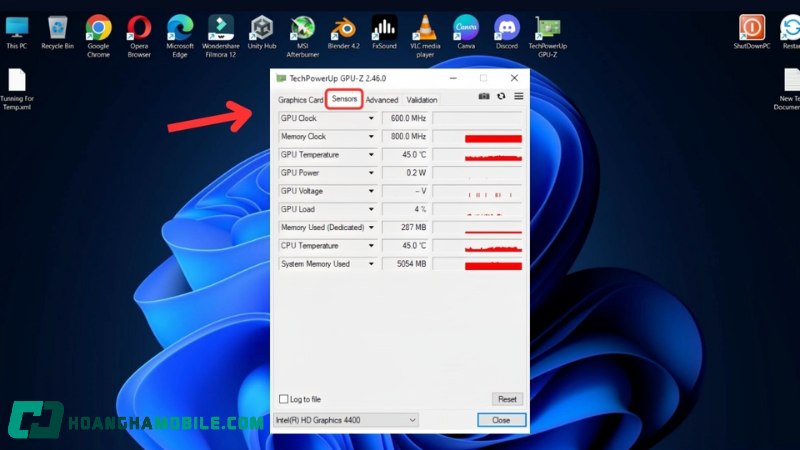Launch Google Chrome from desktop
The width and height of the screenshot is (800, 450).
(x=98, y=36)
